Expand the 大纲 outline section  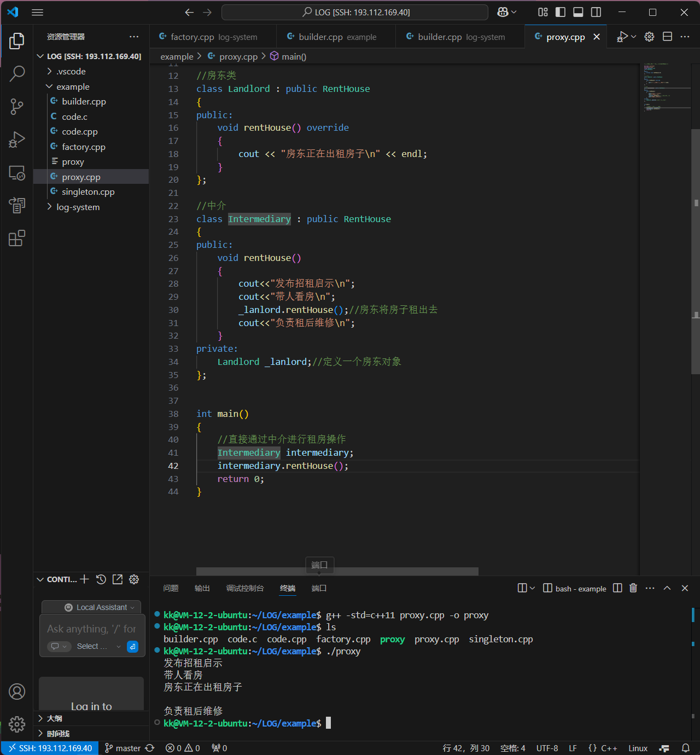(91, 718)
